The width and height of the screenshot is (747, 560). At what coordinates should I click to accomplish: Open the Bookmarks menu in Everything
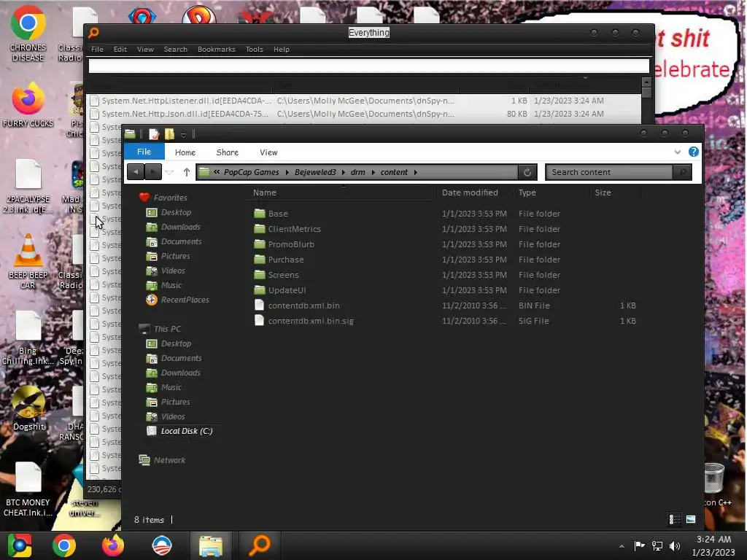pyautogui.click(x=216, y=49)
